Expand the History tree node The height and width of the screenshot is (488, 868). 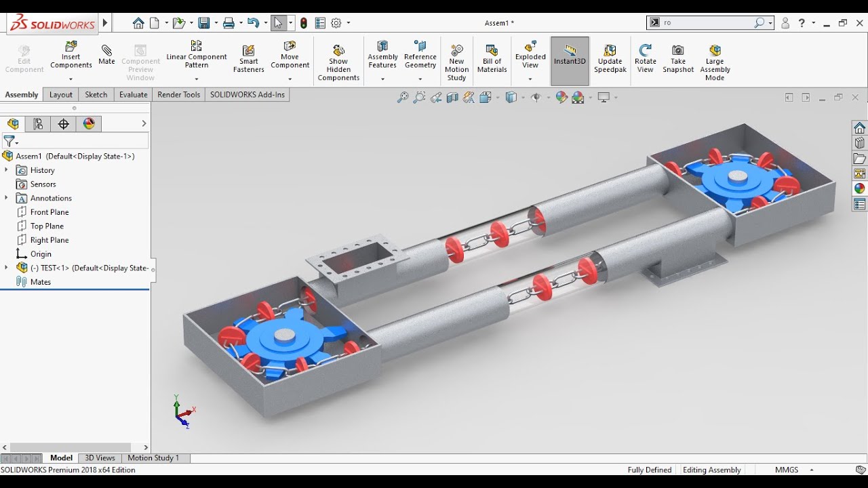coord(6,170)
